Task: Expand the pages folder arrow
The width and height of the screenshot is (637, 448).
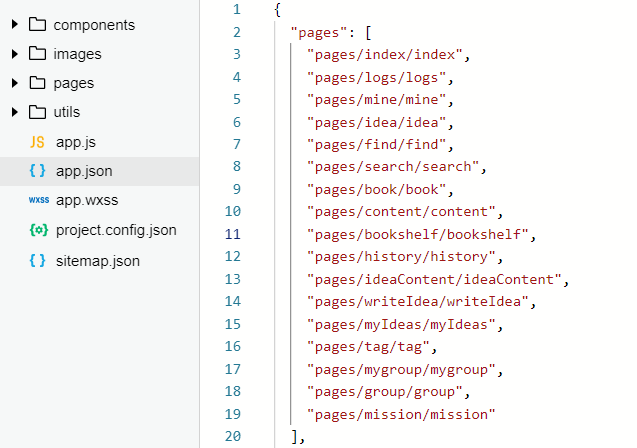Action: click(15, 83)
